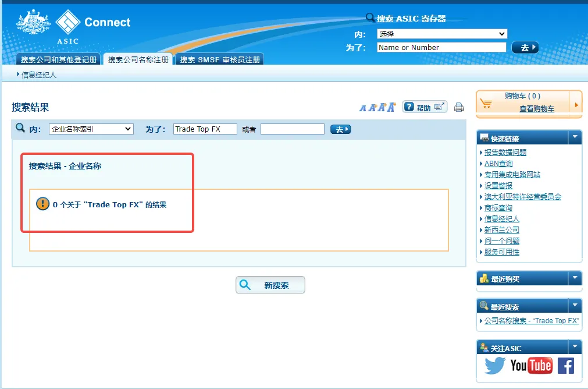Click magnifier icon in results search bar

pos(20,128)
